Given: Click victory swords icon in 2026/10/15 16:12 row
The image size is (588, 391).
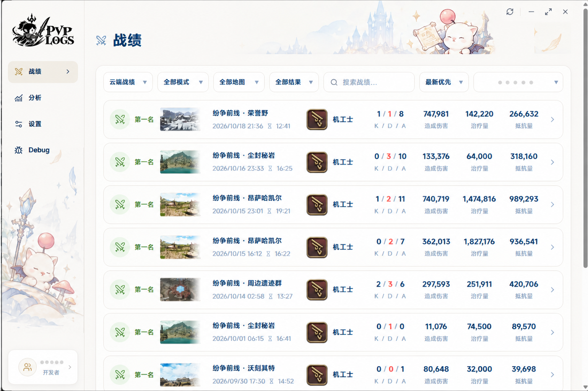Looking at the screenshot, I should coord(120,247).
